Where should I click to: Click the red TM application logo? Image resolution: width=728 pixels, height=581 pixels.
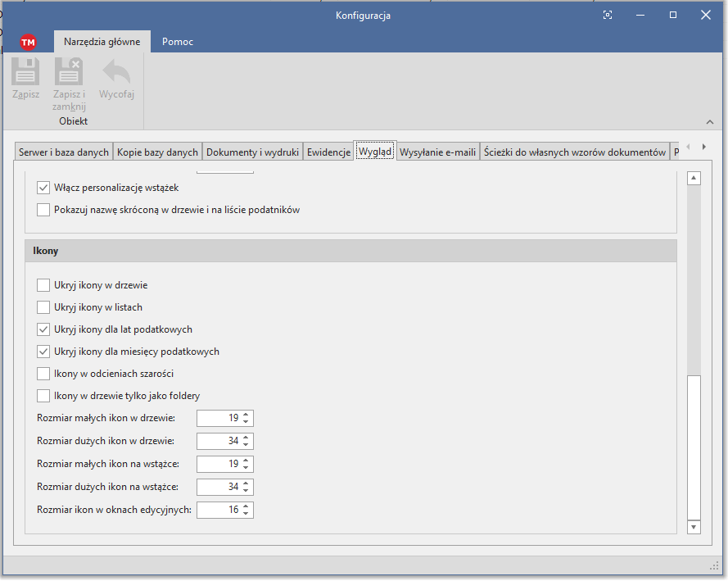(x=29, y=43)
